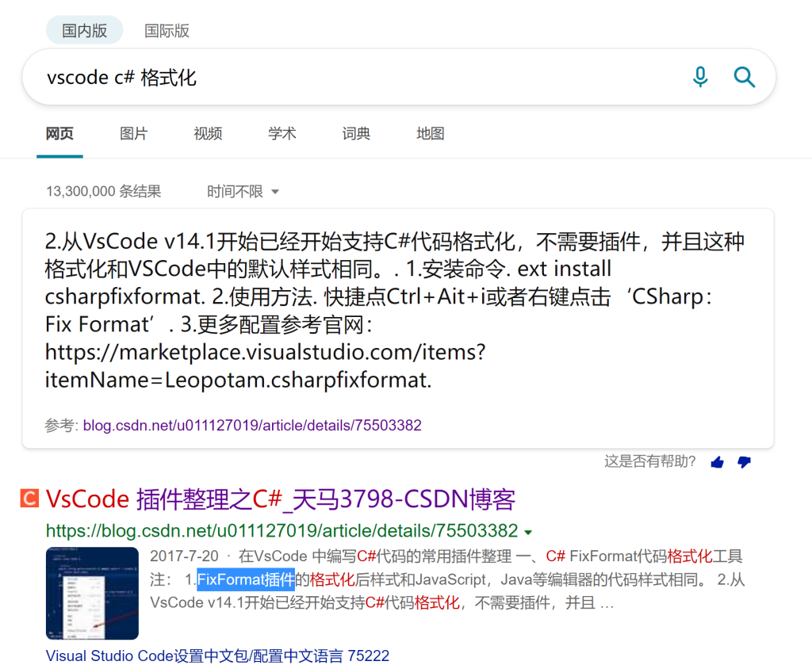Click the highlighted FixFormat插件 text
Viewport: 812px width, 669px height.
pos(246,579)
